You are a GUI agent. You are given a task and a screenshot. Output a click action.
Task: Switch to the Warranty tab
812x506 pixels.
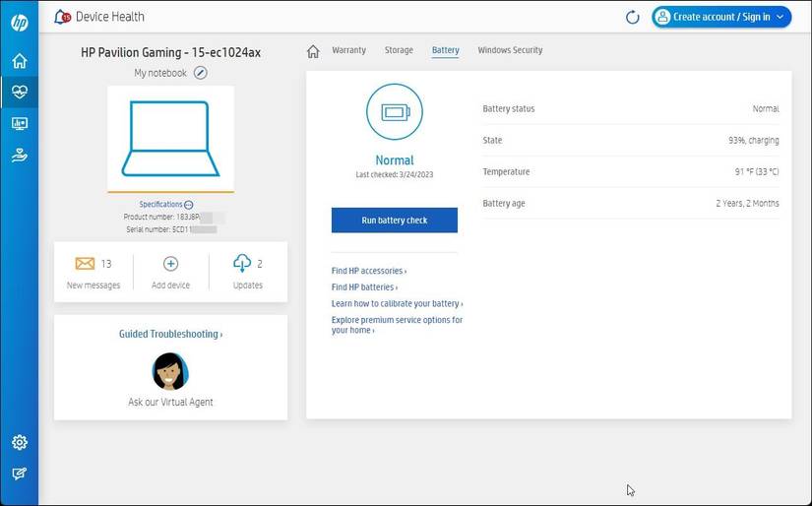click(x=348, y=50)
